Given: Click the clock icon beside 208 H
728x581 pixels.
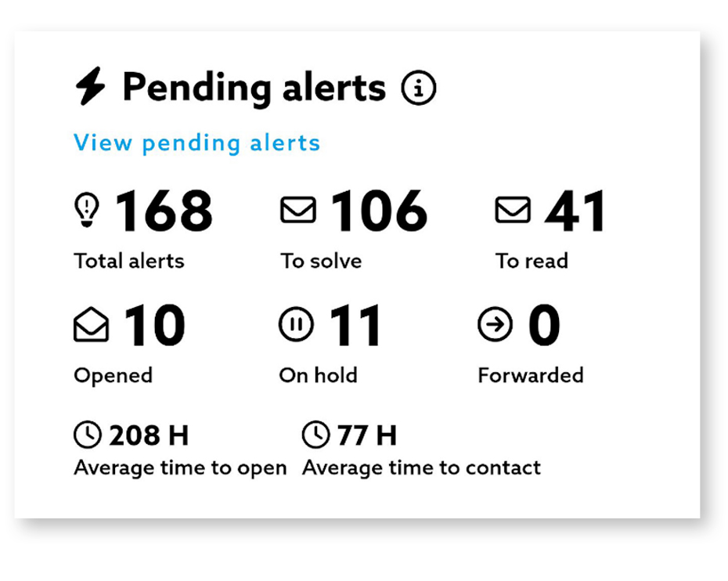Looking at the screenshot, I should pos(88,435).
